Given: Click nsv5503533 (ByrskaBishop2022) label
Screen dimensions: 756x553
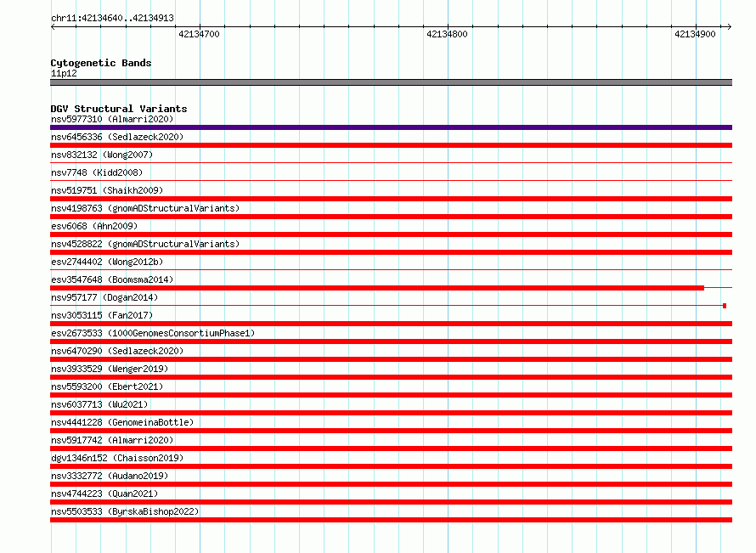Looking at the screenshot, I should click(125, 511).
